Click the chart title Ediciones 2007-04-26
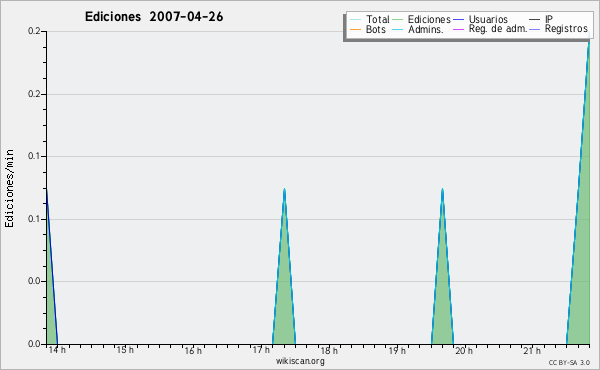 [154, 17]
